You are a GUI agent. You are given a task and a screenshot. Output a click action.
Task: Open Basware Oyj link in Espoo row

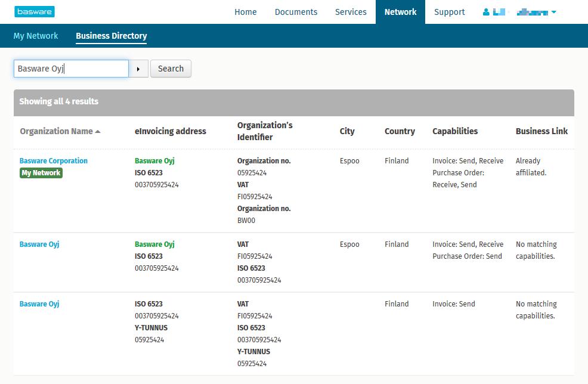pyautogui.click(x=39, y=244)
